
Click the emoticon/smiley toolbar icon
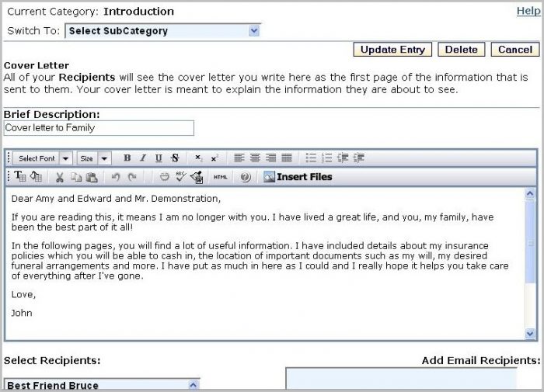pos(165,177)
